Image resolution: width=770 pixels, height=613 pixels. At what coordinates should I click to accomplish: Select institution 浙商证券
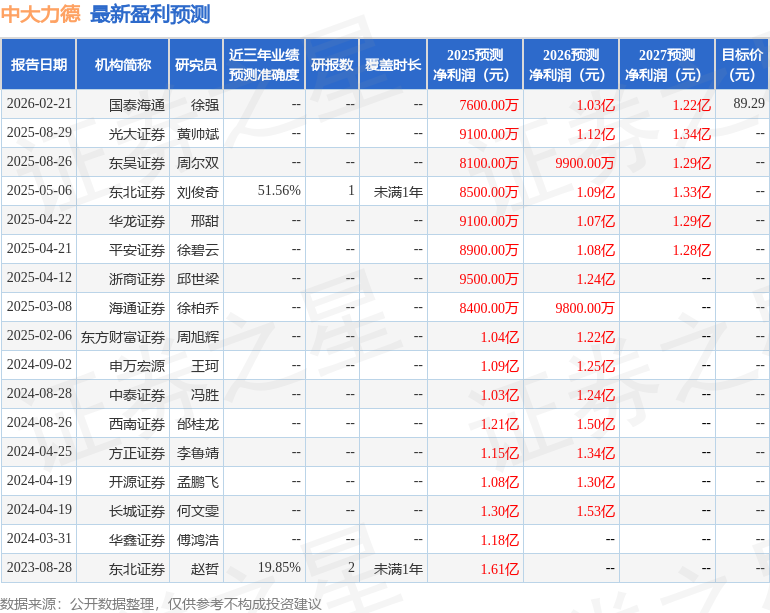click(x=137, y=279)
